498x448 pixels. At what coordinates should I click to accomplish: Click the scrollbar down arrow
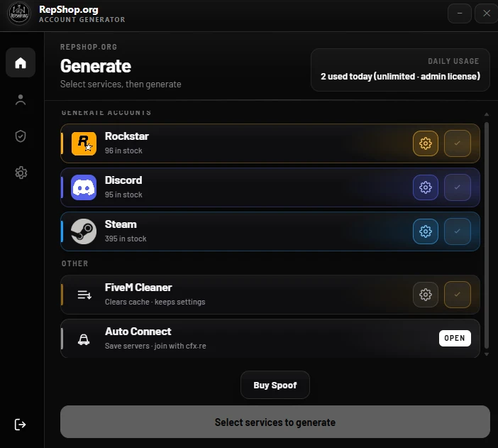click(487, 354)
